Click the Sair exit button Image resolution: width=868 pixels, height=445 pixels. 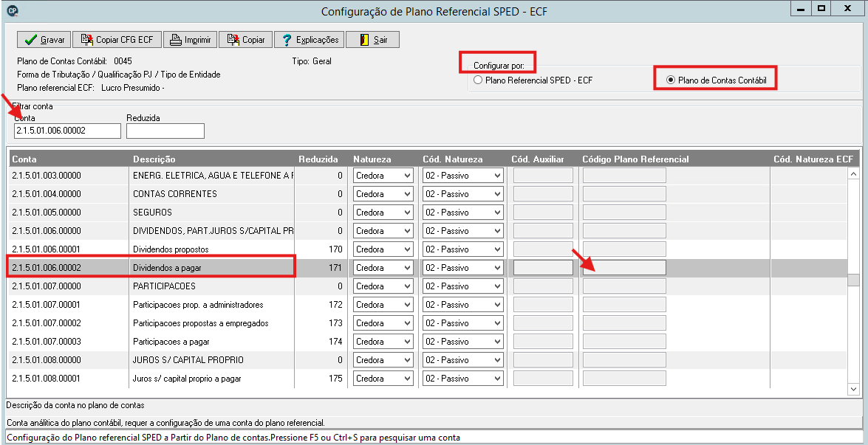(373, 40)
